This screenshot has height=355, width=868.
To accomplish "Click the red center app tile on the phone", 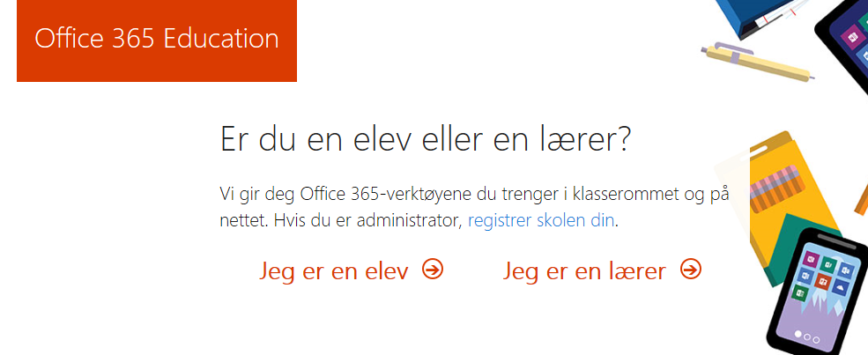I will click(821, 281).
